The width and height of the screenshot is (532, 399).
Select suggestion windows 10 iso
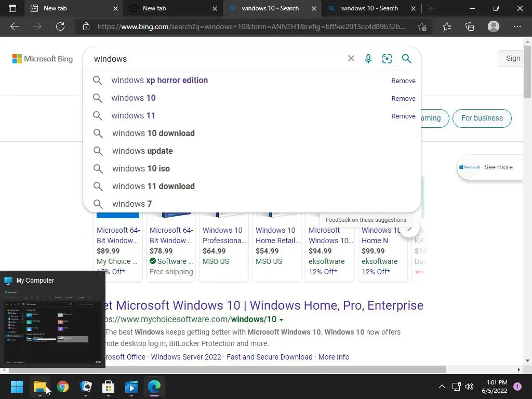point(252,169)
